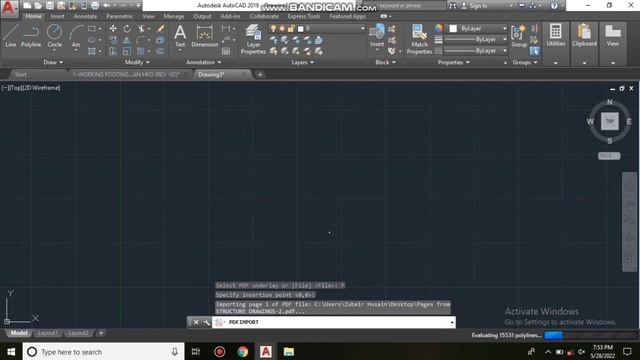Image resolution: width=640 pixels, height=360 pixels.
Task: Choose the Move tool in Modify panel
Action: click(113, 29)
